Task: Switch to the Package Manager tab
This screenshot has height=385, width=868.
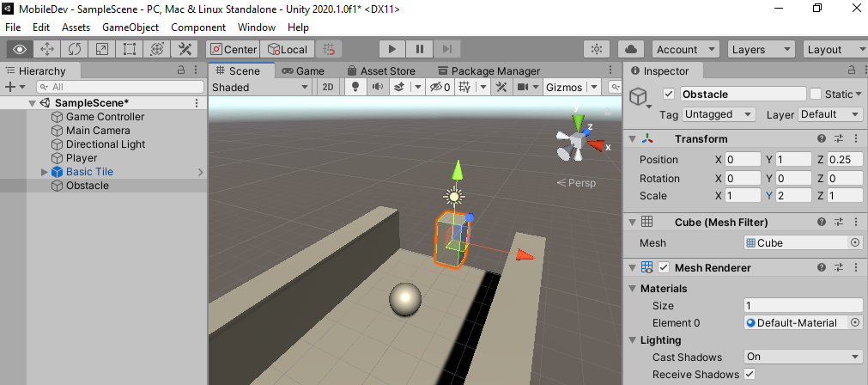Action: [x=489, y=71]
